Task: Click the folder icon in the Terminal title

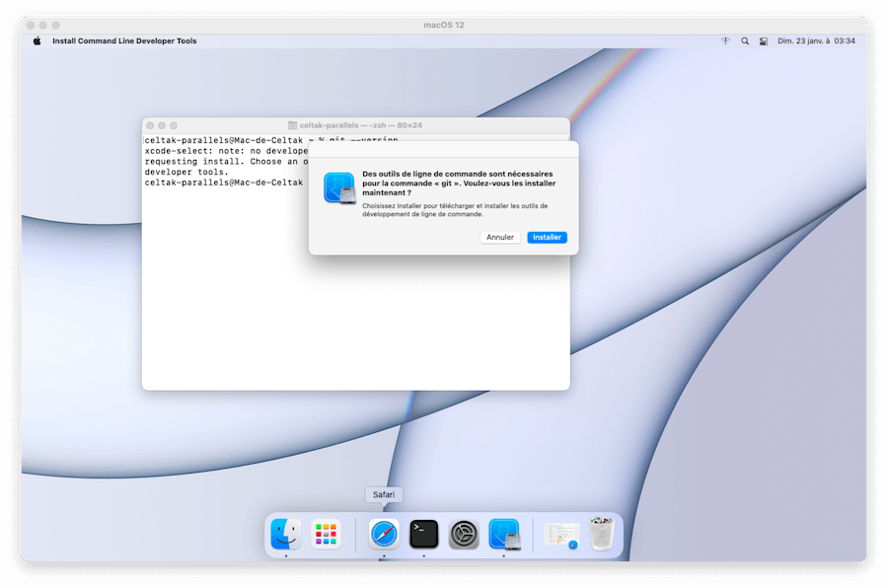Action: pos(292,125)
